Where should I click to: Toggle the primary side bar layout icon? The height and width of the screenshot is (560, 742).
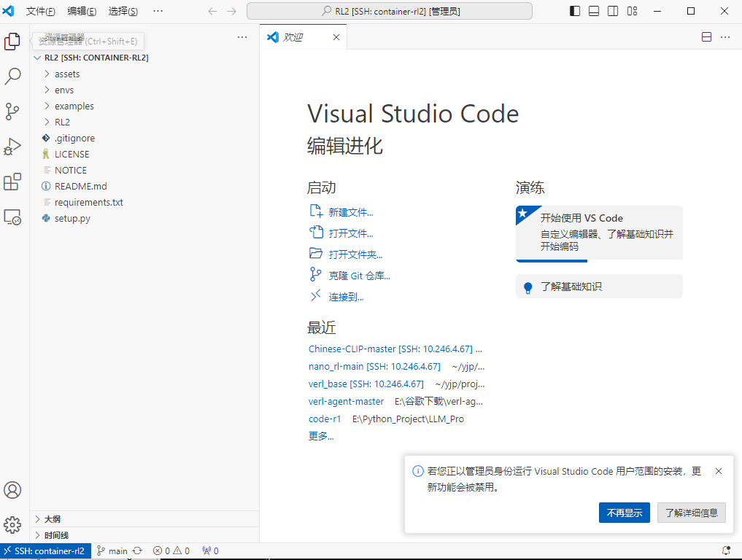(575, 11)
